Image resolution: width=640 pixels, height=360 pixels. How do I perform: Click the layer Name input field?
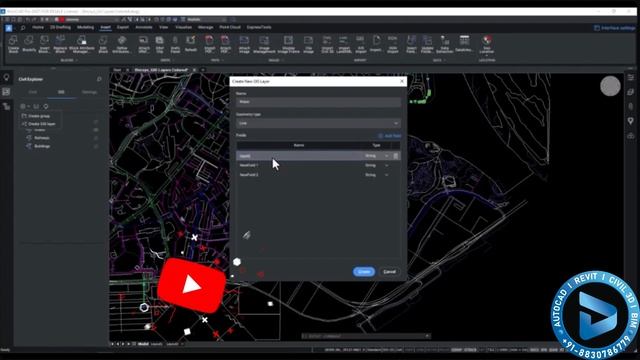pyautogui.click(x=318, y=102)
